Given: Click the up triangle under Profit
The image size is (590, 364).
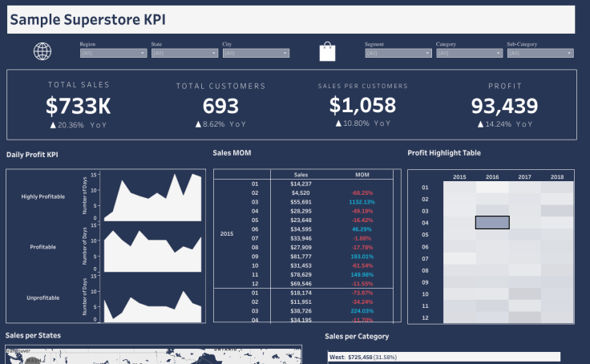Looking at the screenshot, I should 480,124.
